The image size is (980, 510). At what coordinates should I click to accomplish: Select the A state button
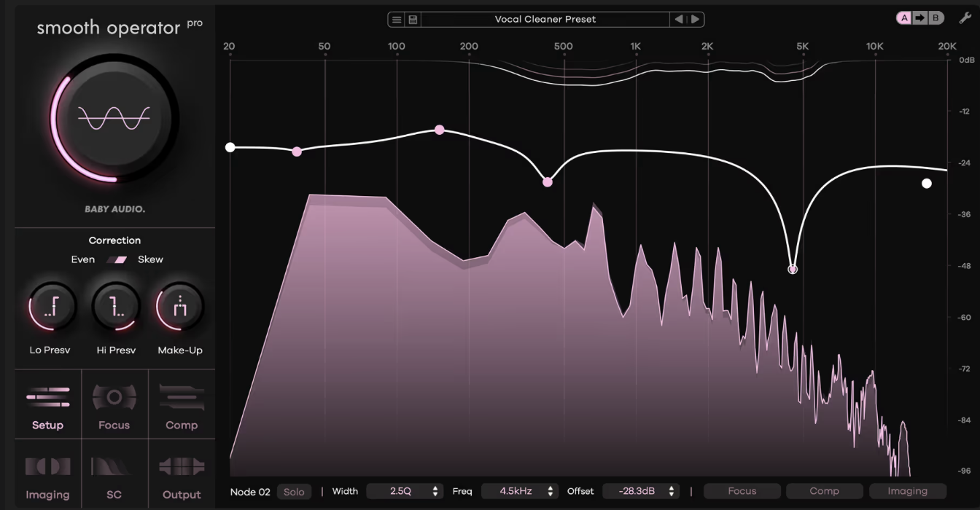905,18
